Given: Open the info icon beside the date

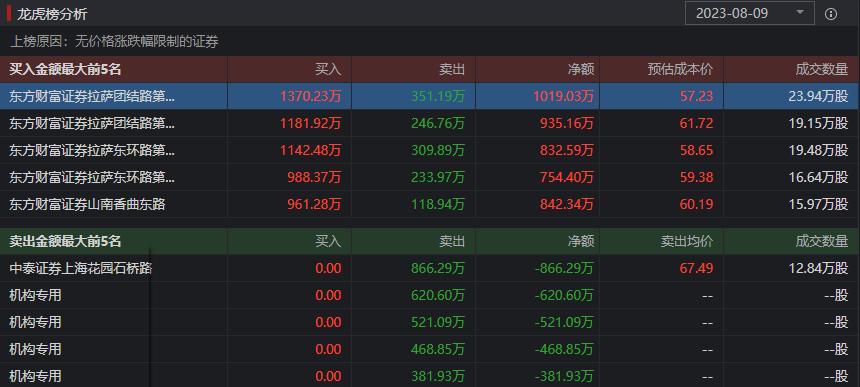Looking at the screenshot, I should (x=831, y=14).
